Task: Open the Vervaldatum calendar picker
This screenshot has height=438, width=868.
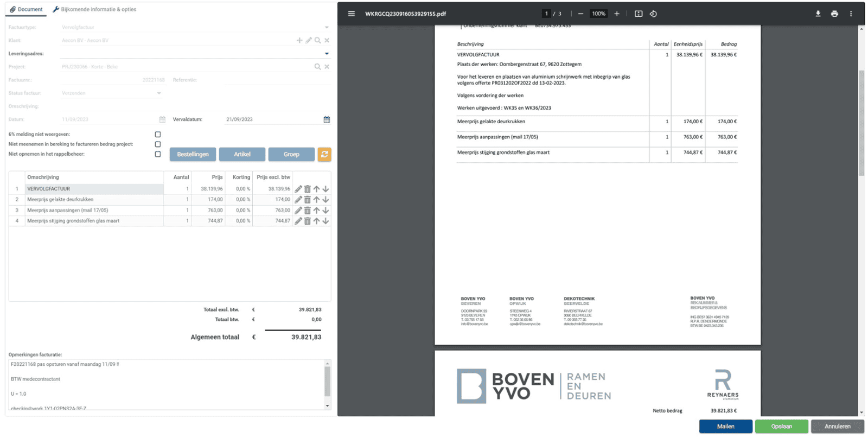Action: tap(327, 119)
